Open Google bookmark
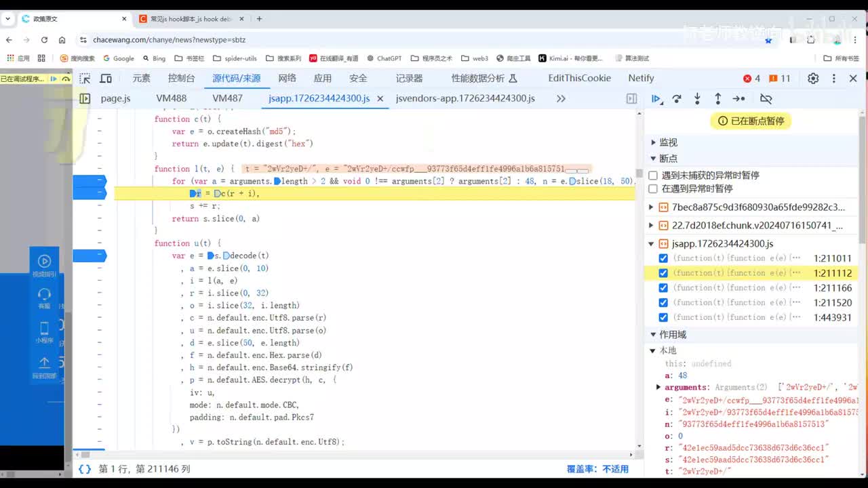Viewport: 868px width, 488px height. (x=117, y=58)
